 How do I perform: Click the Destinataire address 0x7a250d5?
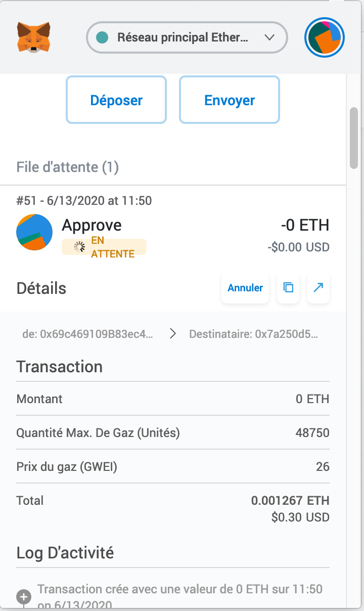pyautogui.click(x=254, y=334)
